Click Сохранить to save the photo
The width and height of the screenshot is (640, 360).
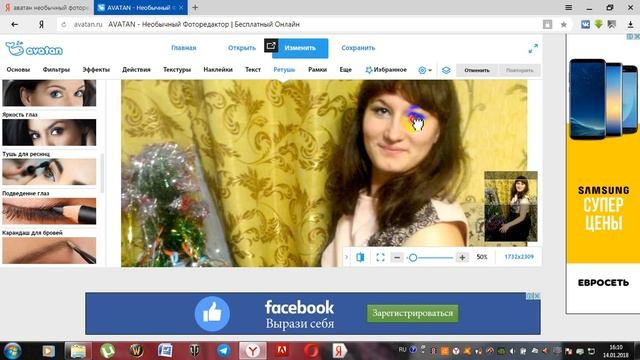coord(358,48)
